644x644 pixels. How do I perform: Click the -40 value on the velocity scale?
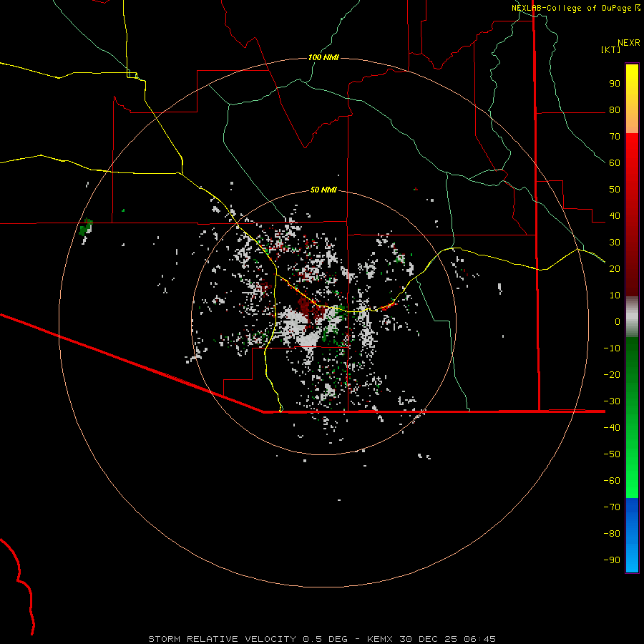[x=612, y=428]
